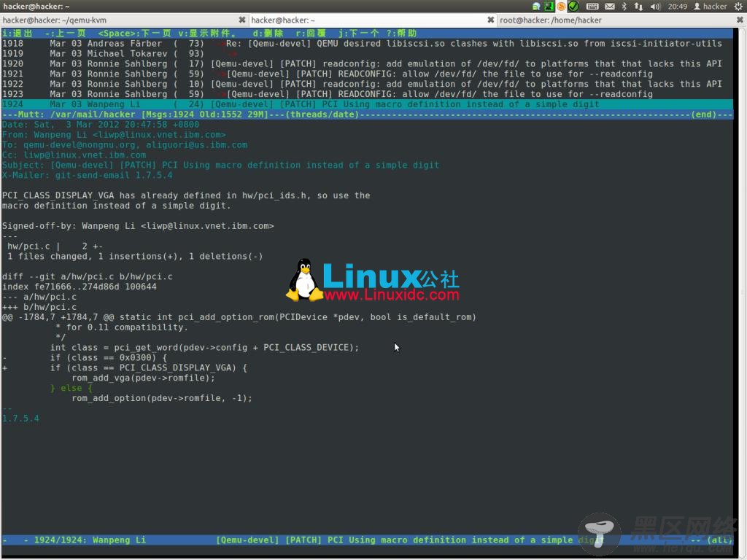Click the Mutt /var/mail/hacker status line

tap(367, 114)
